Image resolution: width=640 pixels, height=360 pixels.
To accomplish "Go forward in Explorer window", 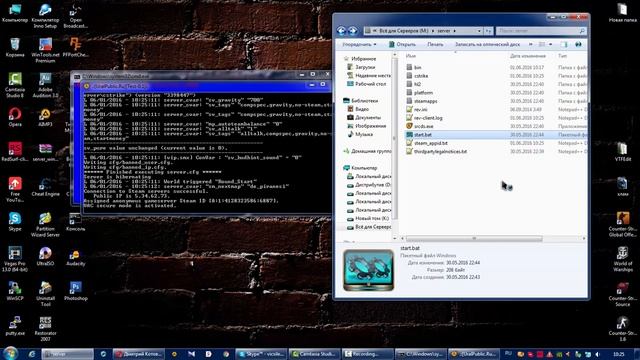I will (x=352, y=31).
